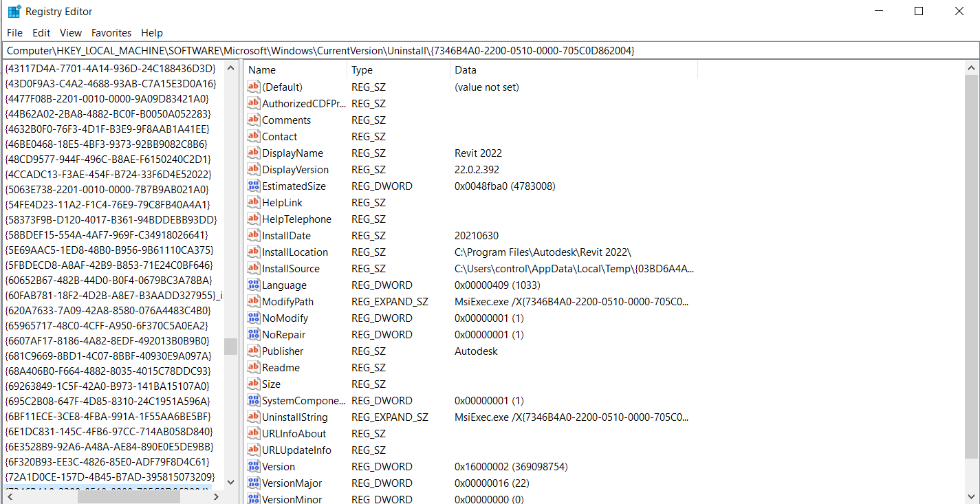Click the string icon beside ModifyPath
980x504 pixels.
pos(254,302)
